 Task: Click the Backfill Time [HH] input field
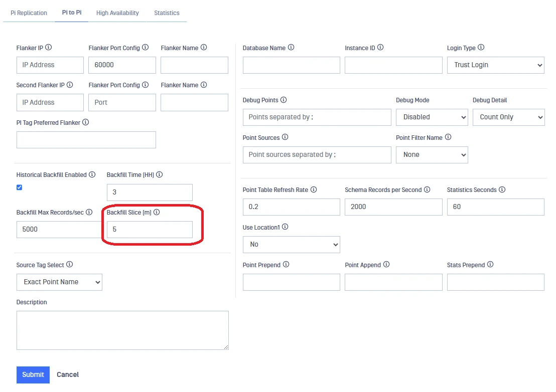(x=150, y=192)
